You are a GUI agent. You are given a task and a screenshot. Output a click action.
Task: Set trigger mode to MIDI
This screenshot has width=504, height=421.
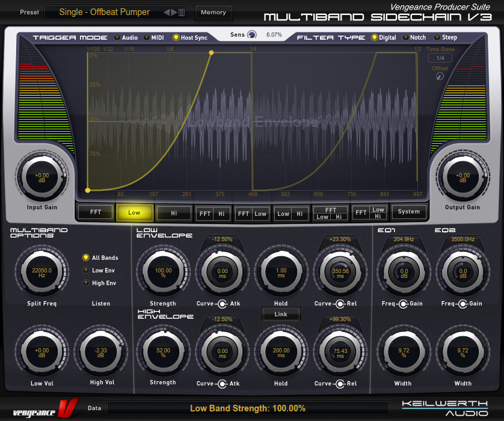145,37
